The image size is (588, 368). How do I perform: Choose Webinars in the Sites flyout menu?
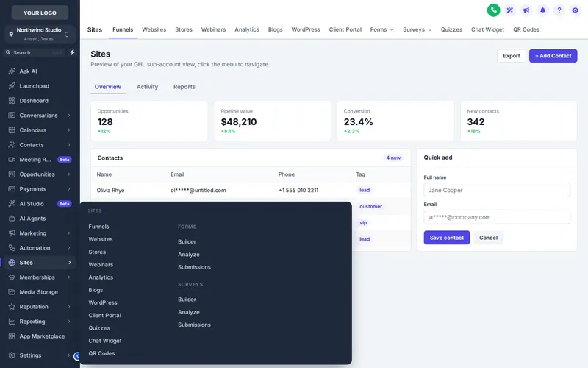click(101, 264)
